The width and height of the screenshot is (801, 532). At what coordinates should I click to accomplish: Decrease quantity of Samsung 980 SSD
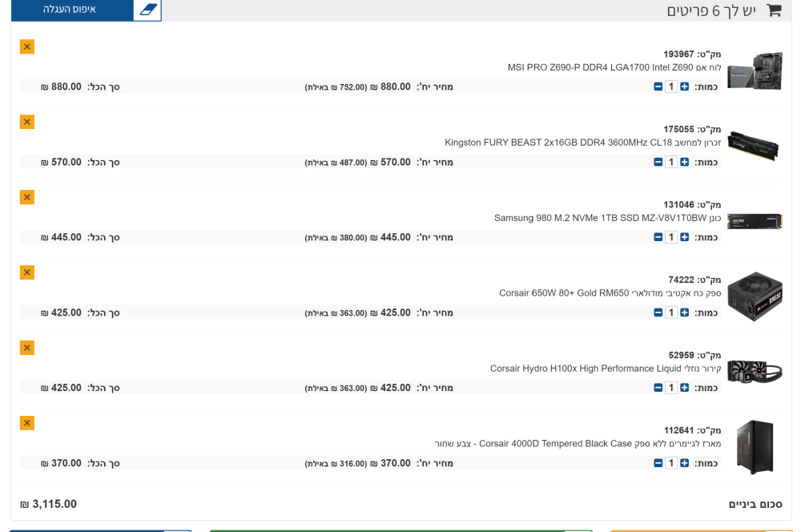click(x=658, y=237)
